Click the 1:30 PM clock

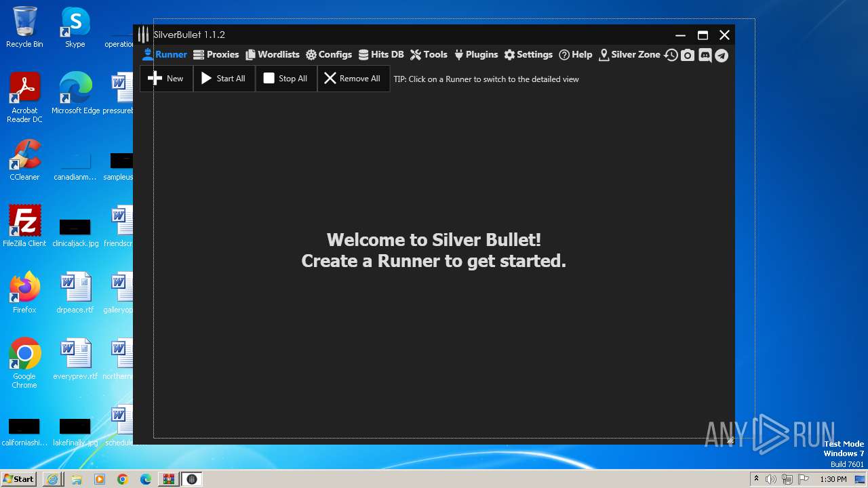click(833, 479)
